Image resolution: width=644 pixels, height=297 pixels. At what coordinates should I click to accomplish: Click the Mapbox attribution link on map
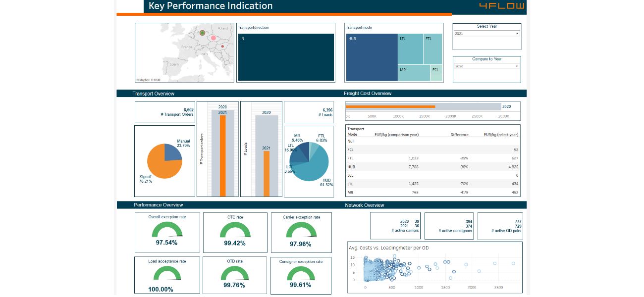click(144, 80)
